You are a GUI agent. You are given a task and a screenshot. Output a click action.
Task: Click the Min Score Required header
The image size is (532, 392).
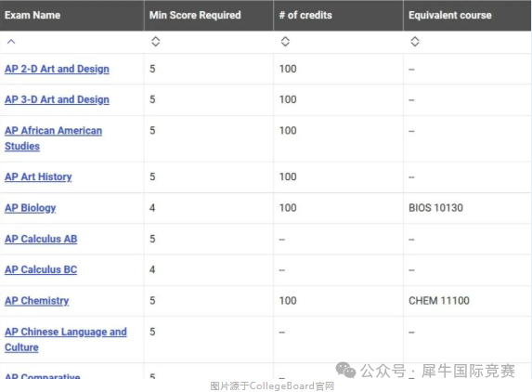tap(195, 15)
